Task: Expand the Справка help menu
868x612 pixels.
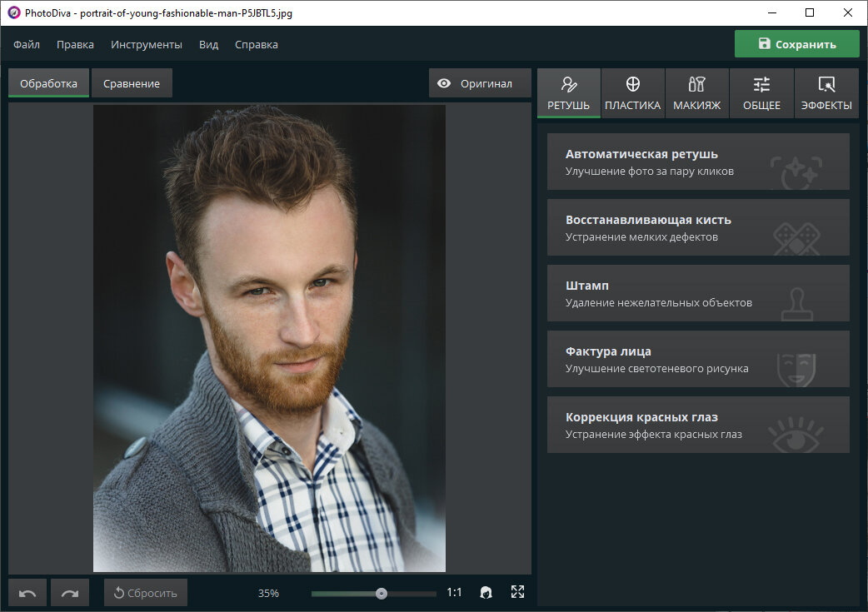Action: point(257,45)
